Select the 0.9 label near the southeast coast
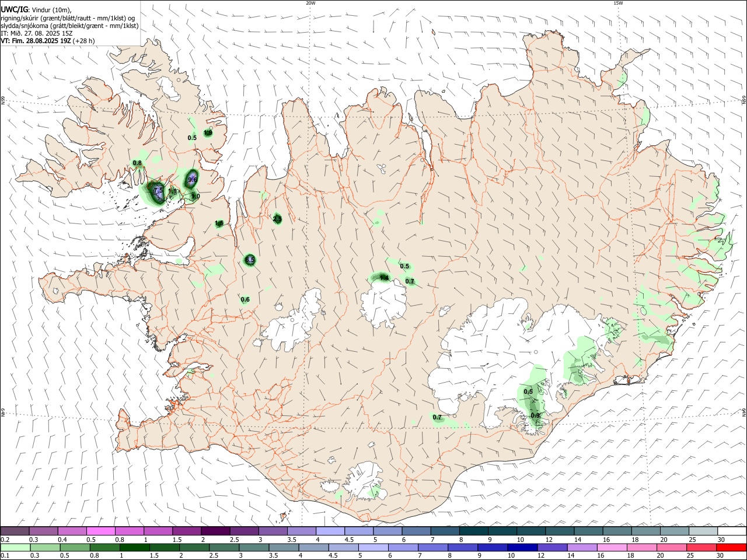The height and width of the screenshot is (560, 747). point(535,415)
